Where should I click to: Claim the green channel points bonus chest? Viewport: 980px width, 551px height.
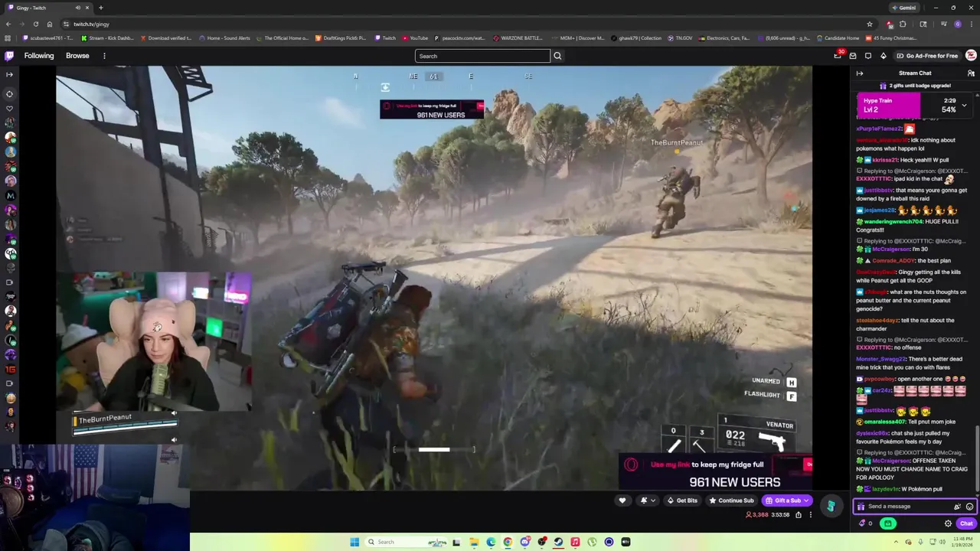[x=887, y=523]
